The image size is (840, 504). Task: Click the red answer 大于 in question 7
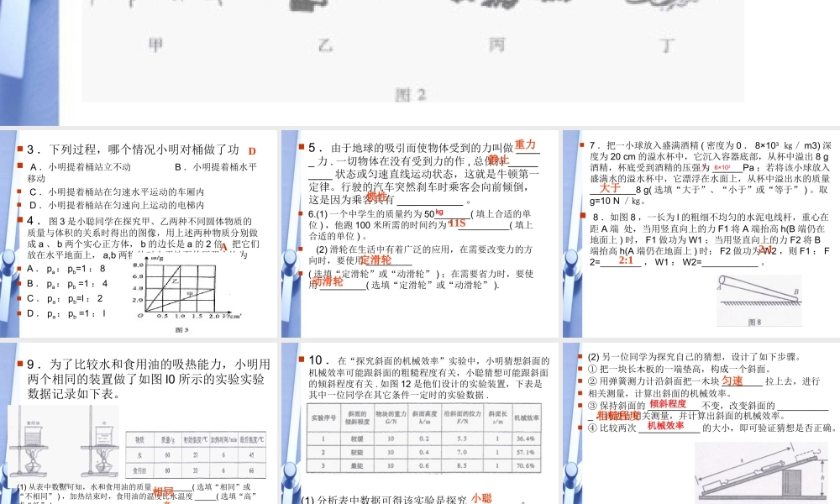click(610, 188)
